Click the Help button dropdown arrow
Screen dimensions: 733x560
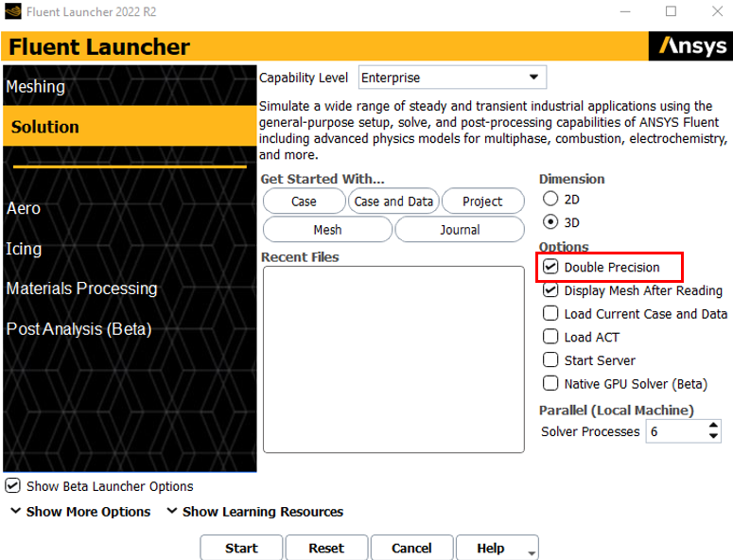[532, 551]
